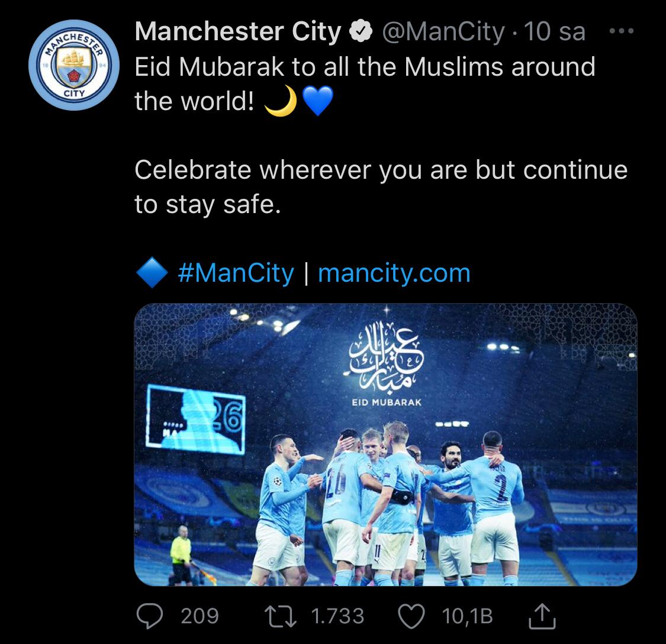Click the "10 sa" timestamp
The width and height of the screenshot is (666, 644).
point(555,32)
